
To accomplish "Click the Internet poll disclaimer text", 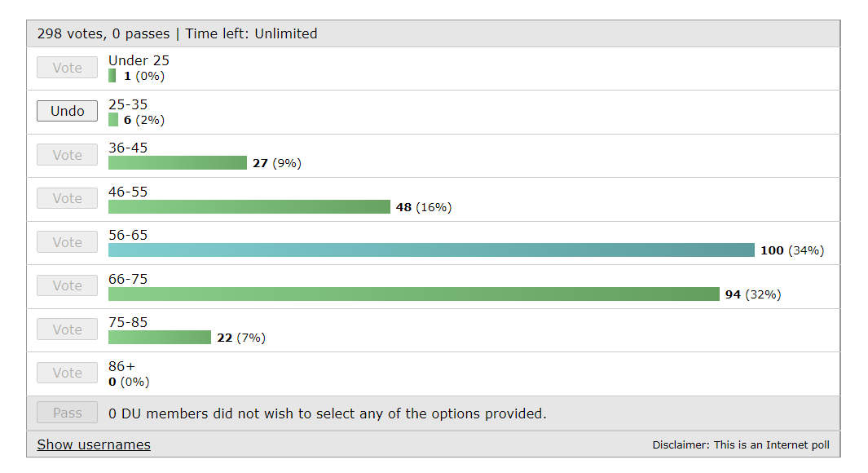I will coord(740,445).
